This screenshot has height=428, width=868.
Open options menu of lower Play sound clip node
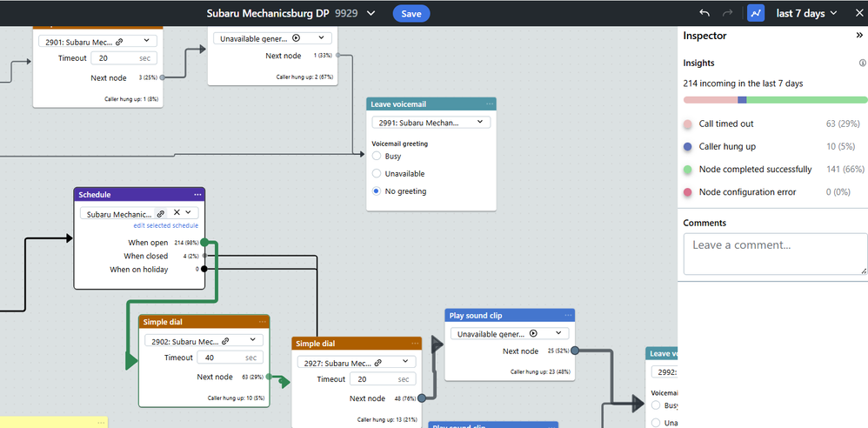568,315
